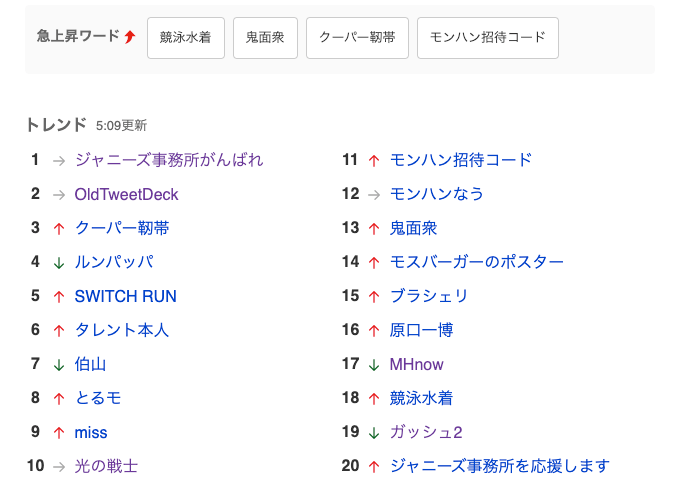Open the タレント本人 trend link
675x482 pixels.
tap(122, 330)
